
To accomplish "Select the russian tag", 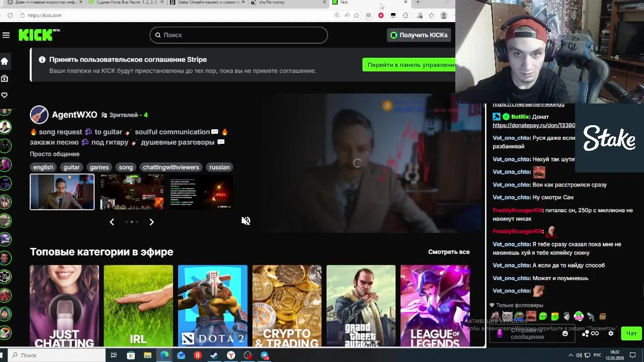I will tap(219, 167).
